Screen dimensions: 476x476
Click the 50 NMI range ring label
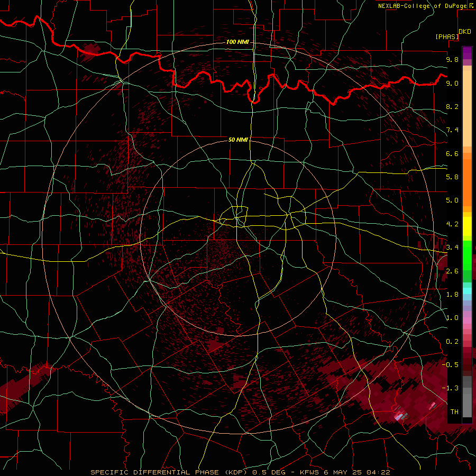[x=238, y=140]
